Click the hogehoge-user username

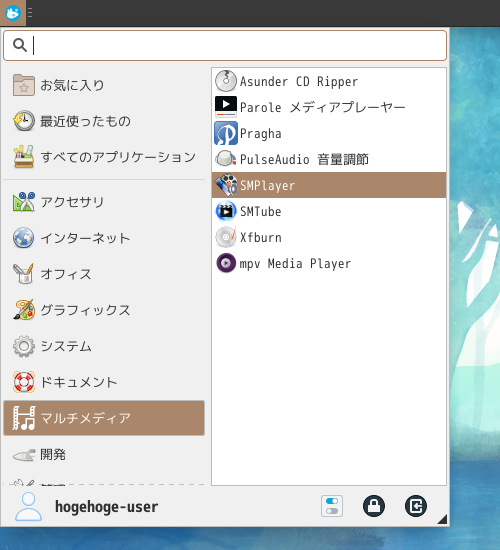tap(106, 507)
